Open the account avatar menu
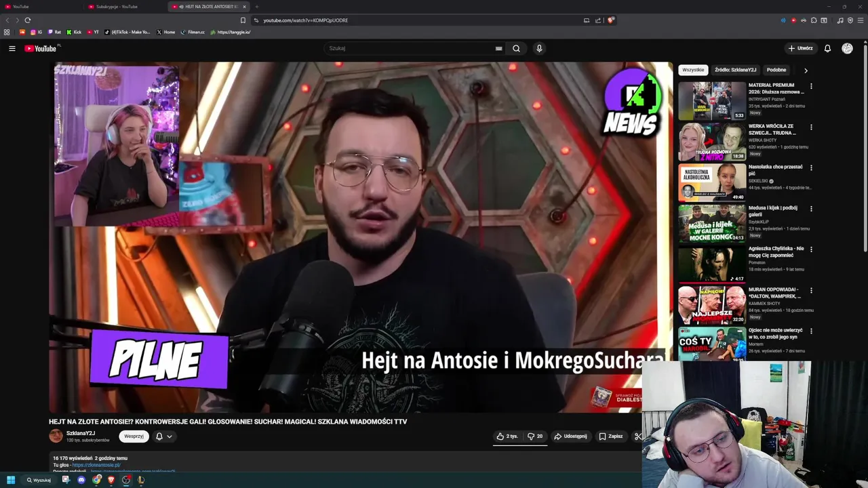Screen dimensions: 868x488 click(847, 48)
